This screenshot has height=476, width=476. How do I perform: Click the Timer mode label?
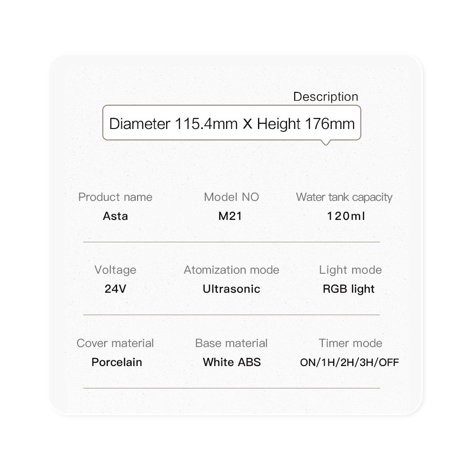coord(350,343)
